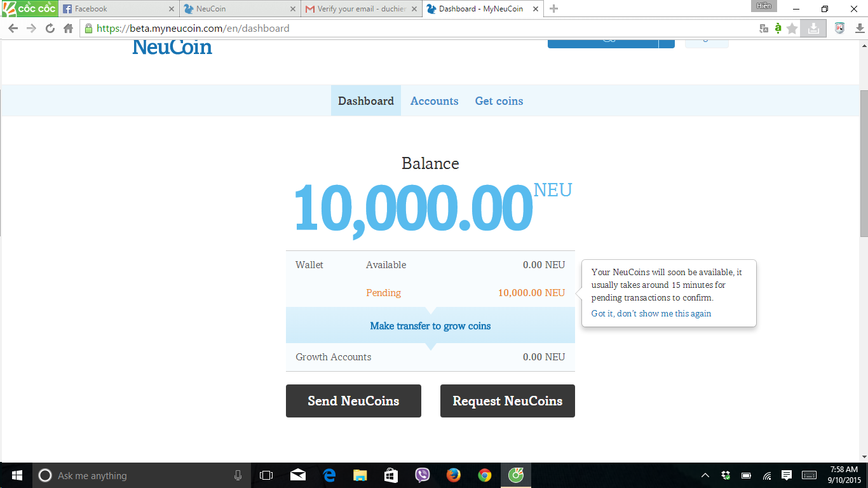Go back to the previous page
This screenshot has height=488, width=868.
point(13,29)
